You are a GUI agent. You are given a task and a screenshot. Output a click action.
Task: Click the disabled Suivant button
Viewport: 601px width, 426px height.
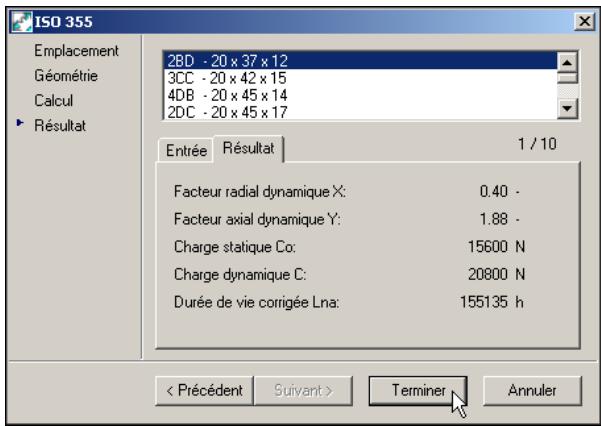pyautogui.click(x=303, y=390)
